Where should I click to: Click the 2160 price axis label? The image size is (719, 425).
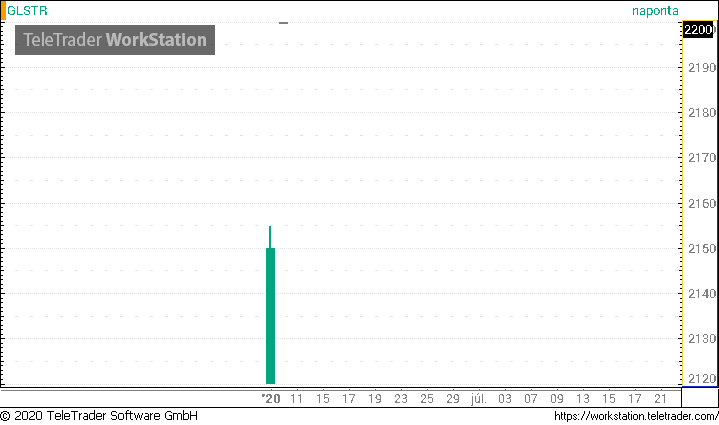pyautogui.click(x=702, y=203)
